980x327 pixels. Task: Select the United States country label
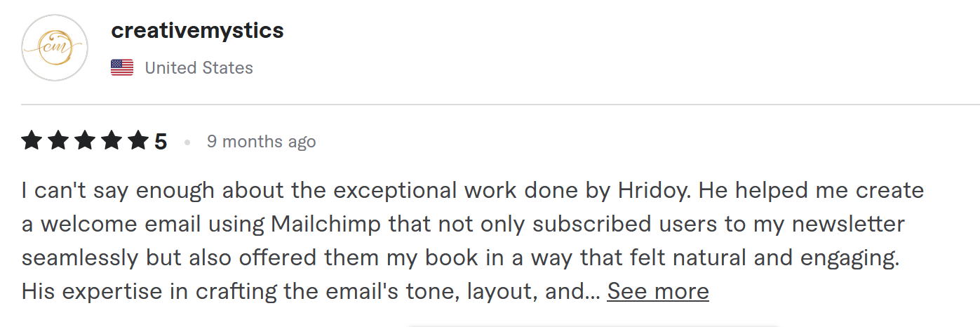coord(199,68)
